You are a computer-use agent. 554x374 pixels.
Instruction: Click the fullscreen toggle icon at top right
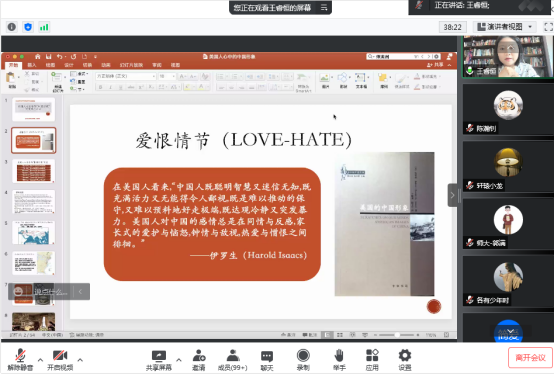[548, 27]
